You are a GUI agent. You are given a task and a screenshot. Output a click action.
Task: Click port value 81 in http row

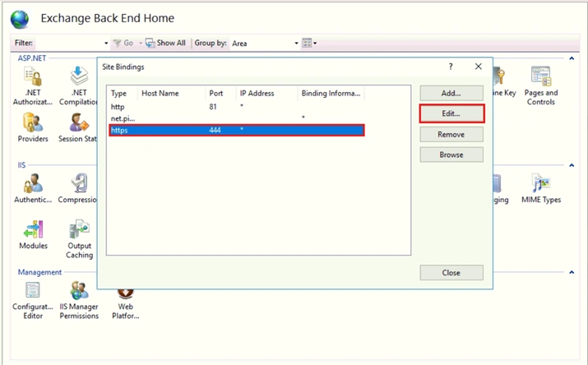(x=213, y=107)
